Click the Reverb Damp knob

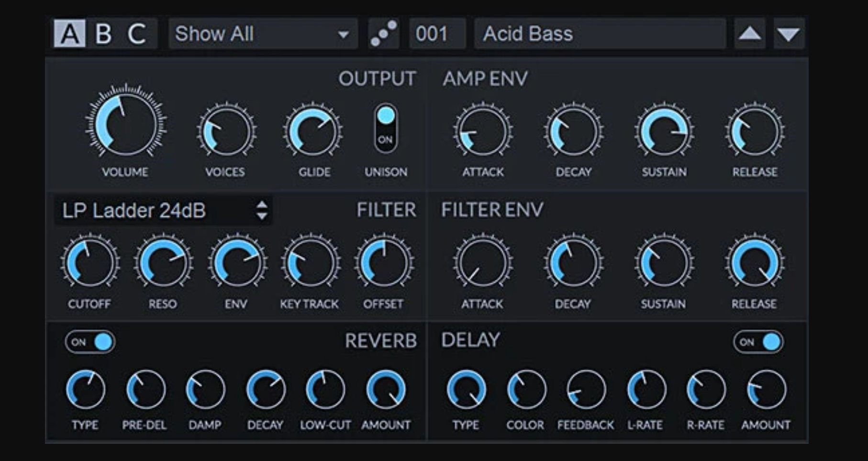205,389
